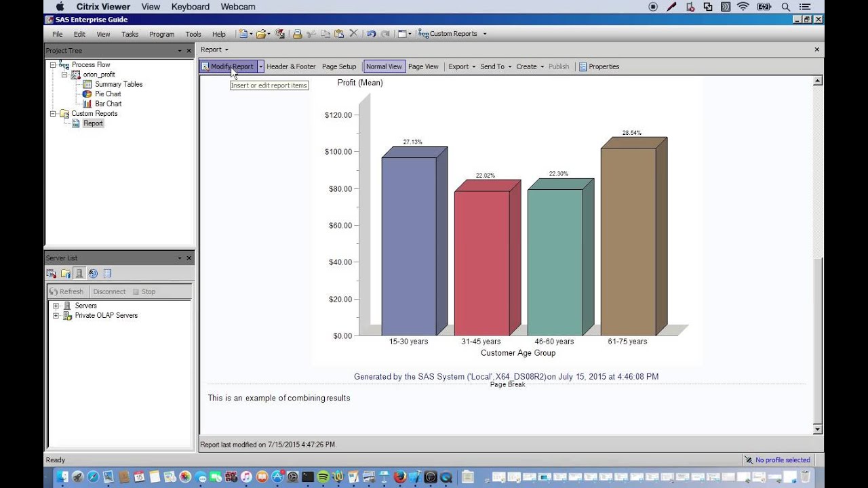Screen dimensions: 868x488
Task: Click the Open folder toolbar icon
Action: point(260,34)
